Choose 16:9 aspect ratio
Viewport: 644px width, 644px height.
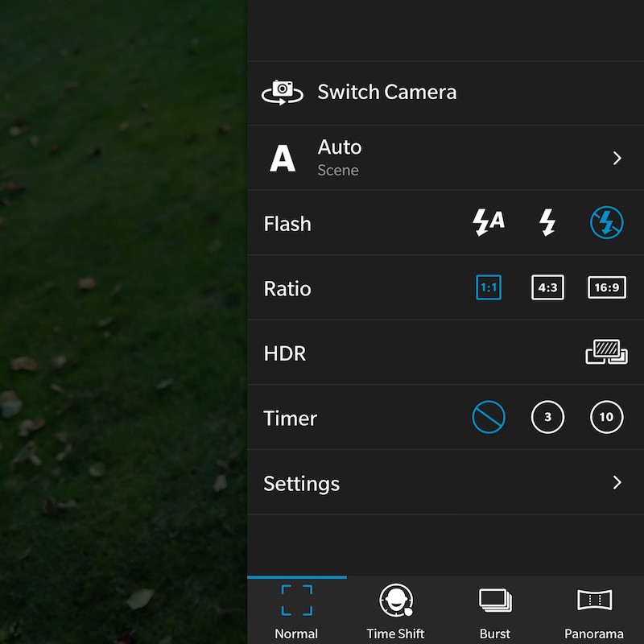point(607,287)
